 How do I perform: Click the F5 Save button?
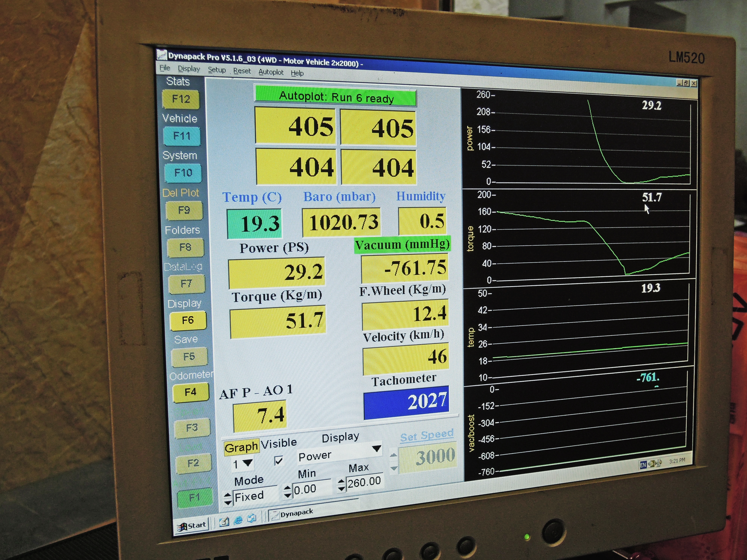pyautogui.click(x=189, y=357)
